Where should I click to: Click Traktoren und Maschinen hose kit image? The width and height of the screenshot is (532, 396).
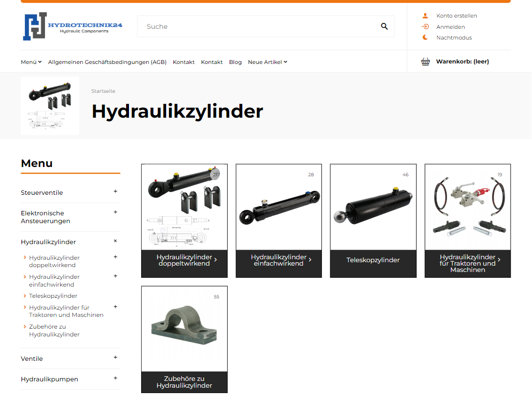468,207
